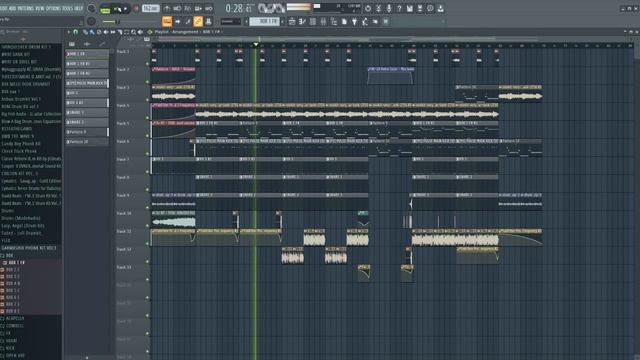Open the pattern selector showing 808 1 F#
Image resolution: width=640 pixels, height=360 pixels.
264,21
